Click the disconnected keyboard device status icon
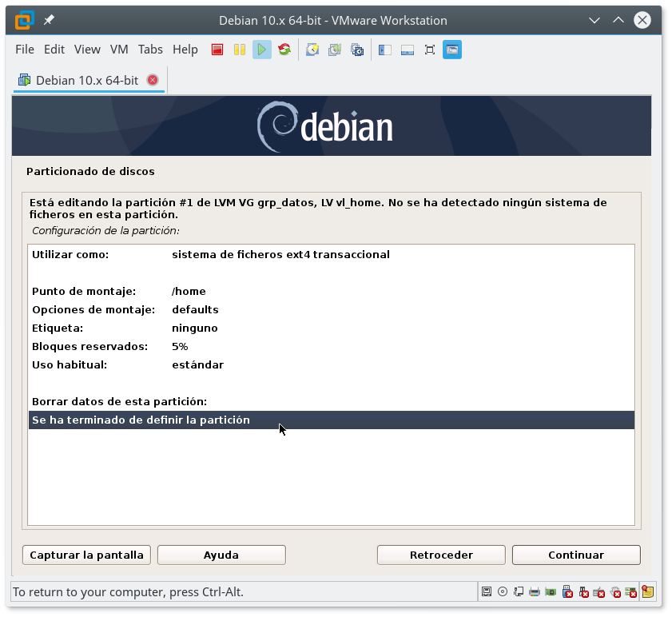Image resolution: width=672 pixels, height=617 pixels. tap(599, 591)
